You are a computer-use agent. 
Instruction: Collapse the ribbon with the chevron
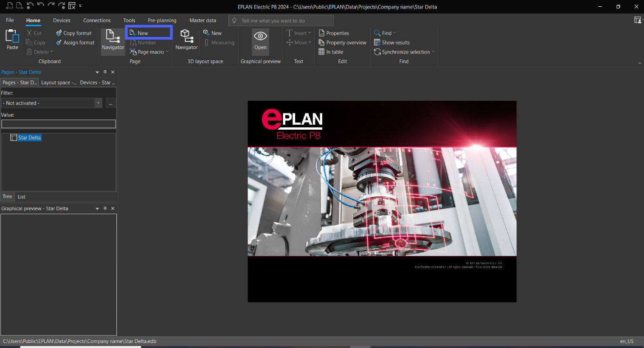click(x=640, y=64)
